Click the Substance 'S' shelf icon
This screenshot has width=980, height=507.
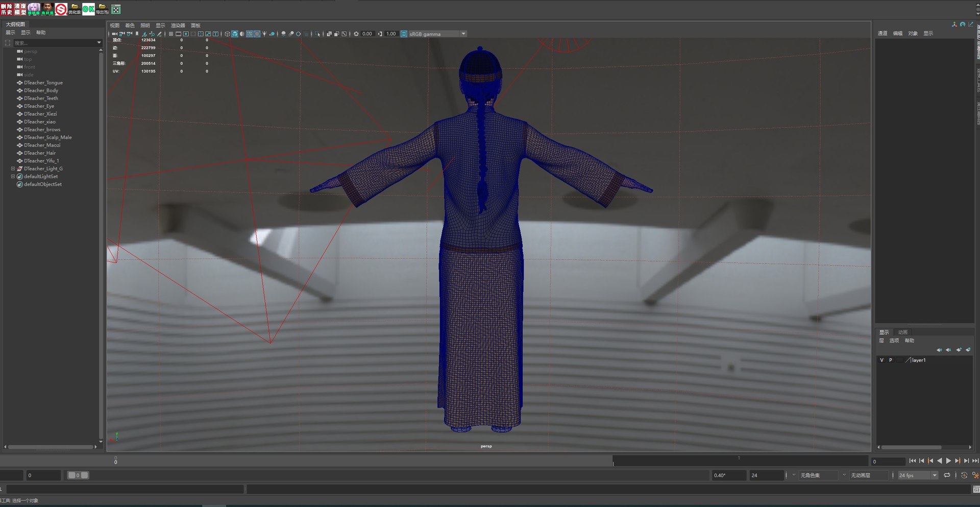(x=61, y=9)
